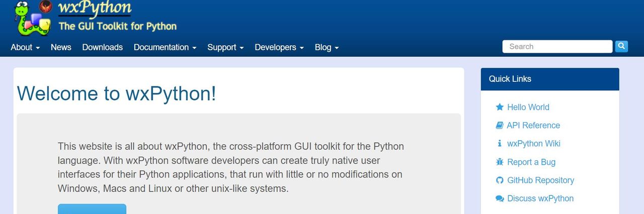Click 'The GUI Toolkit for Python' tagline

(x=118, y=26)
